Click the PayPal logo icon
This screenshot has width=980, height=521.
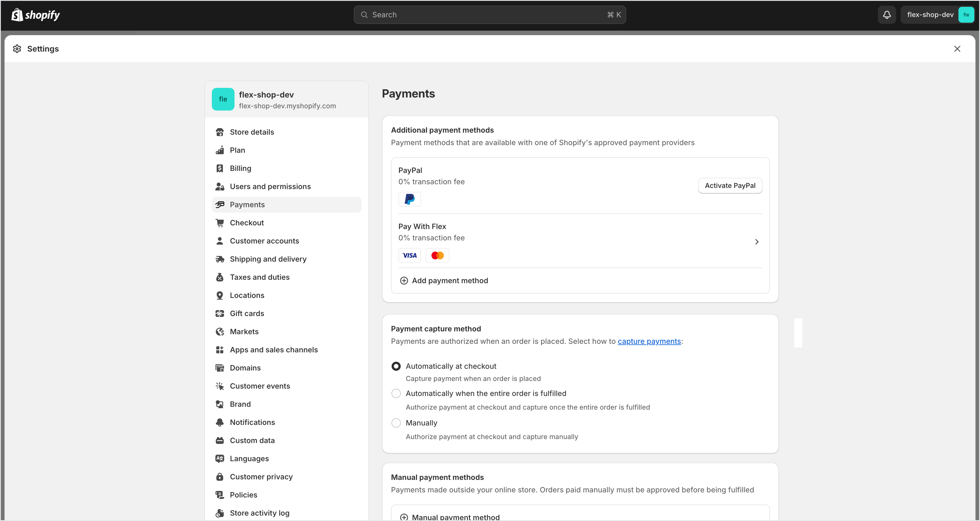409,199
